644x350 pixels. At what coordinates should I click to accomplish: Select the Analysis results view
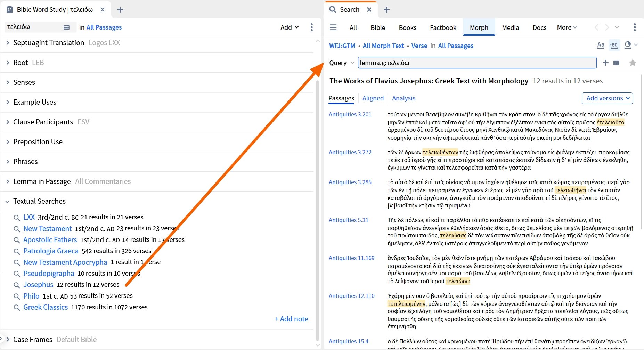(x=403, y=98)
